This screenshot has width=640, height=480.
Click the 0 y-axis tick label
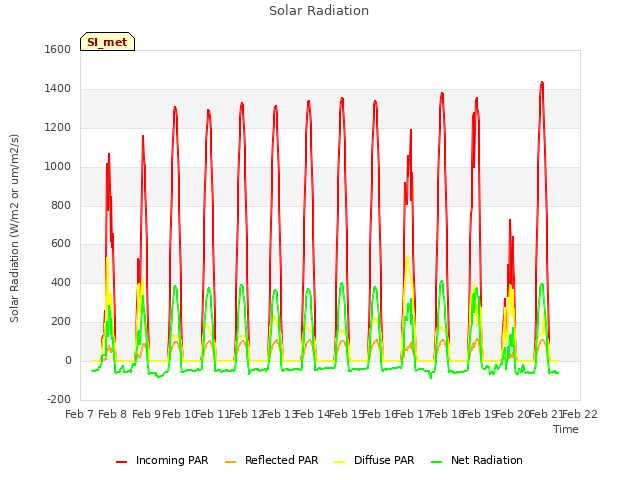pyautogui.click(x=68, y=361)
